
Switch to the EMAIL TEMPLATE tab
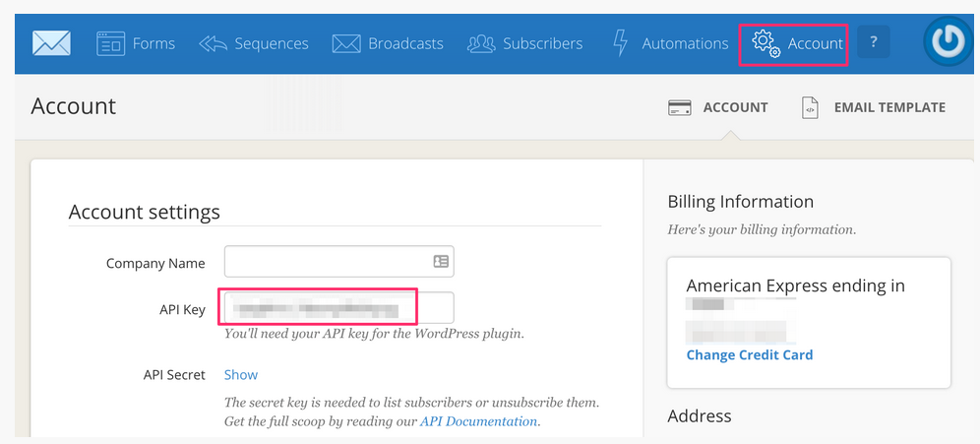(x=888, y=107)
